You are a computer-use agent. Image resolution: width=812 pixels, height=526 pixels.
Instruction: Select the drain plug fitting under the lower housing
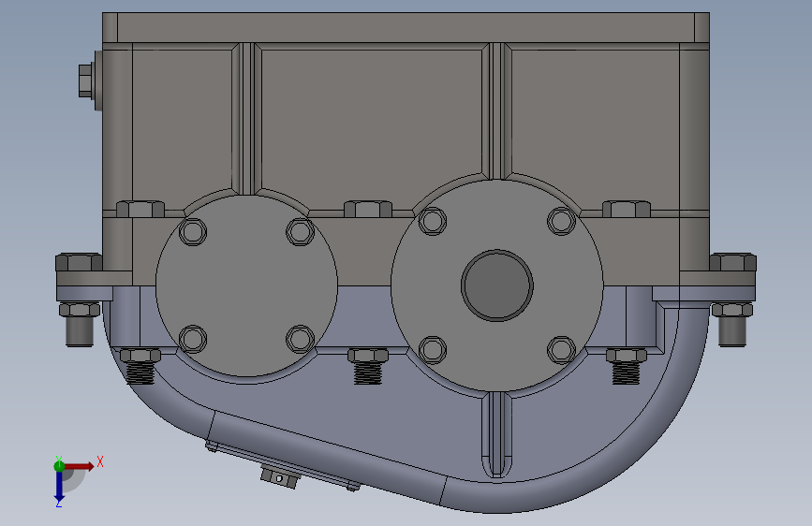pos(280,477)
